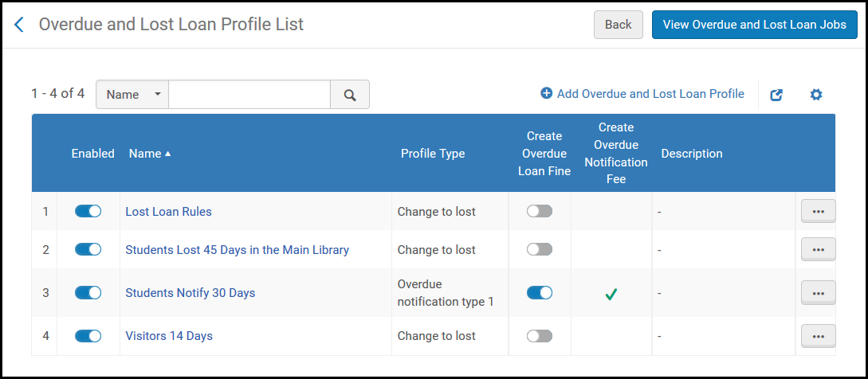868x379 pixels.
Task: Click the back arrow chevron icon
Action: 20,25
